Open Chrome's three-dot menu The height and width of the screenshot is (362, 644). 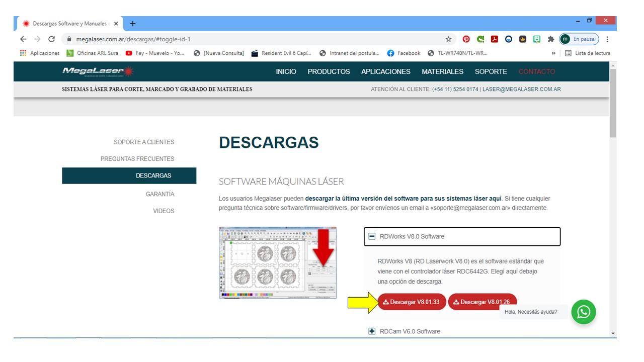coord(607,39)
